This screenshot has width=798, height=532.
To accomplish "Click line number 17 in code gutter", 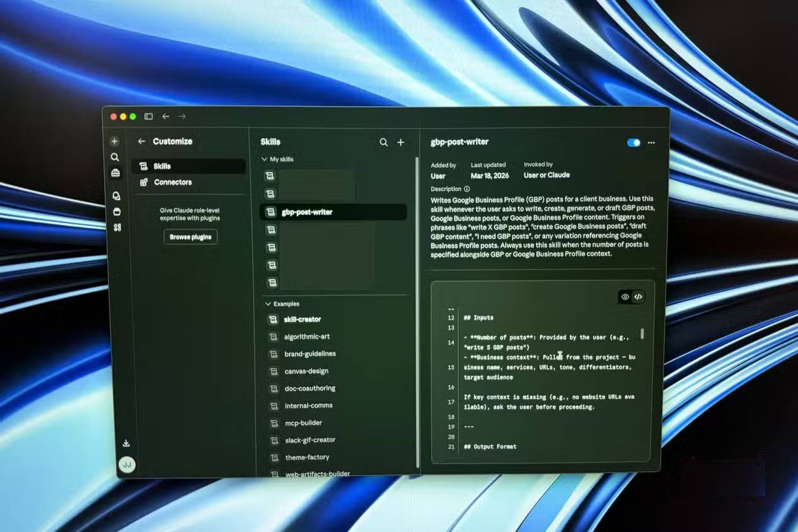I will pyautogui.click(x=451, y=402).
